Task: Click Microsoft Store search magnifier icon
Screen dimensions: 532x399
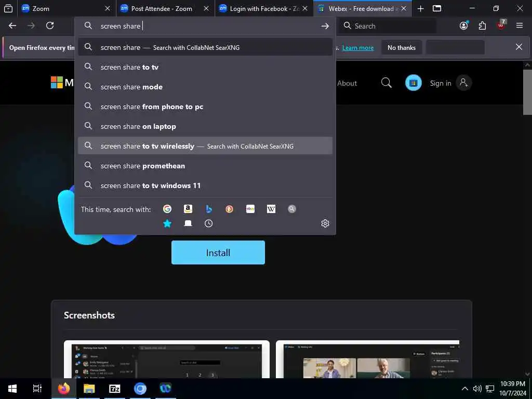Action: [x=386, y=83]
